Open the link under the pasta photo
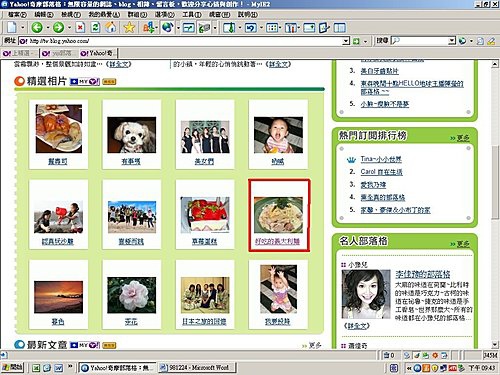This screenshot has width=500, height=375. click(277, 241)
